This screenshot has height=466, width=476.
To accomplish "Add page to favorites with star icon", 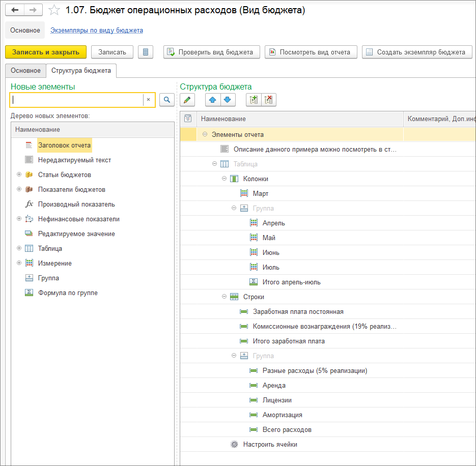I will point(54,10).
